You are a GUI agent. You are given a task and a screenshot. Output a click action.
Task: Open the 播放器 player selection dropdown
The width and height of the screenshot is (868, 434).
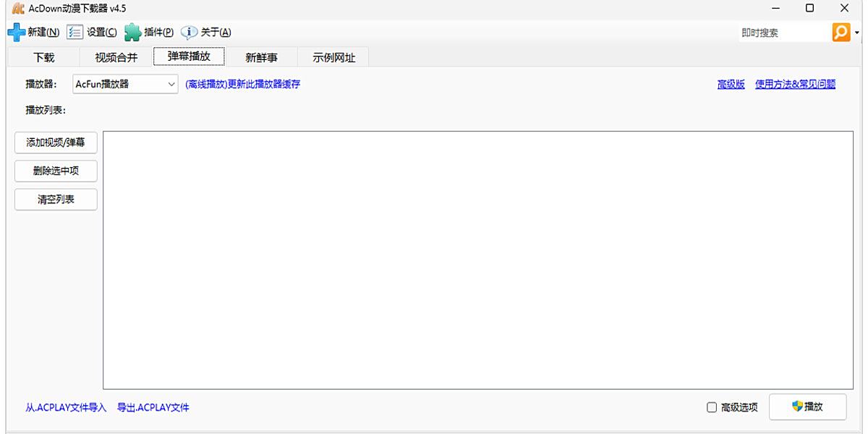pyautogui.click(x=124, y=84)
